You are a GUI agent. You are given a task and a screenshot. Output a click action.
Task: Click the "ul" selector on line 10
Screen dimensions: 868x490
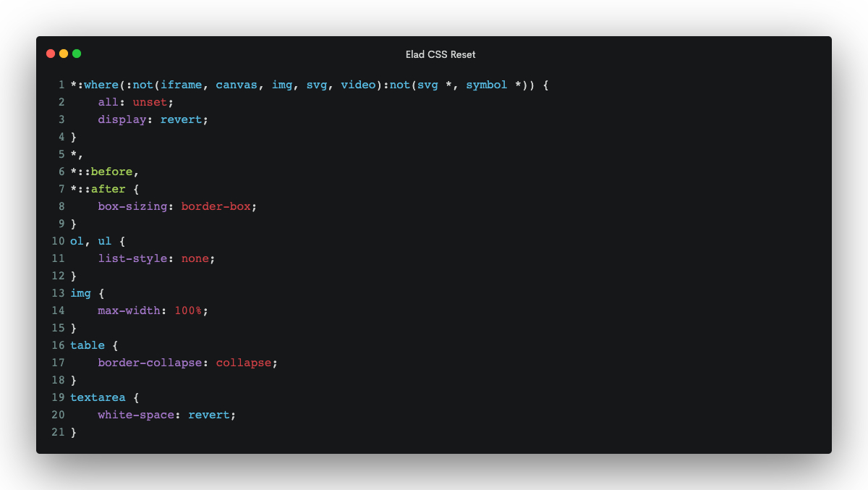pyautogui.click(x=105, y=241)
